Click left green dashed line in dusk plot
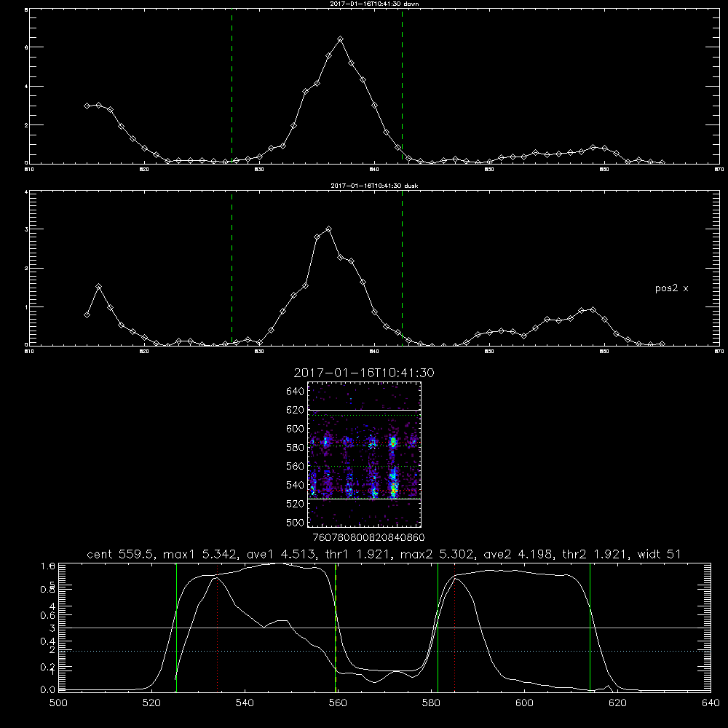The height and width of the screenshot is (728, 728). (232, 268)
